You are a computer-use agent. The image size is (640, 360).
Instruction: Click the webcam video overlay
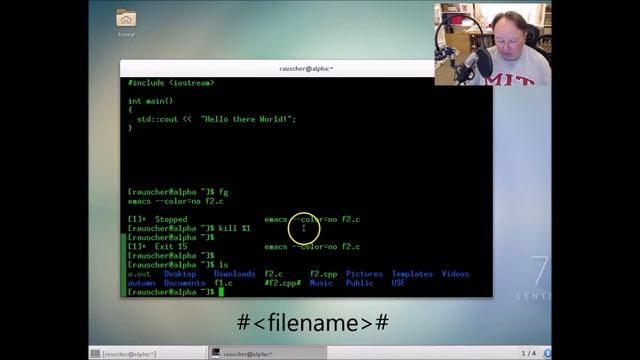[493, 44]
